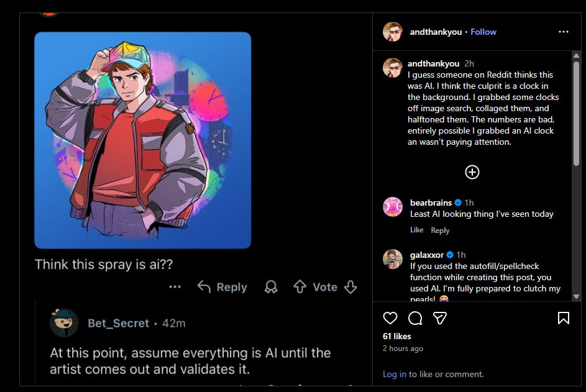Like bearbrains' comment
This screenshot has width=586, height=392.
[x=416, y=230]
